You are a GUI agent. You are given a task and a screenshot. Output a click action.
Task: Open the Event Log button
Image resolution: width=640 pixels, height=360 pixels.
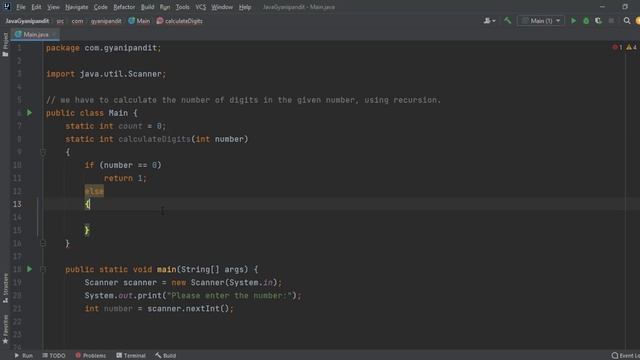tap(625, 356)
